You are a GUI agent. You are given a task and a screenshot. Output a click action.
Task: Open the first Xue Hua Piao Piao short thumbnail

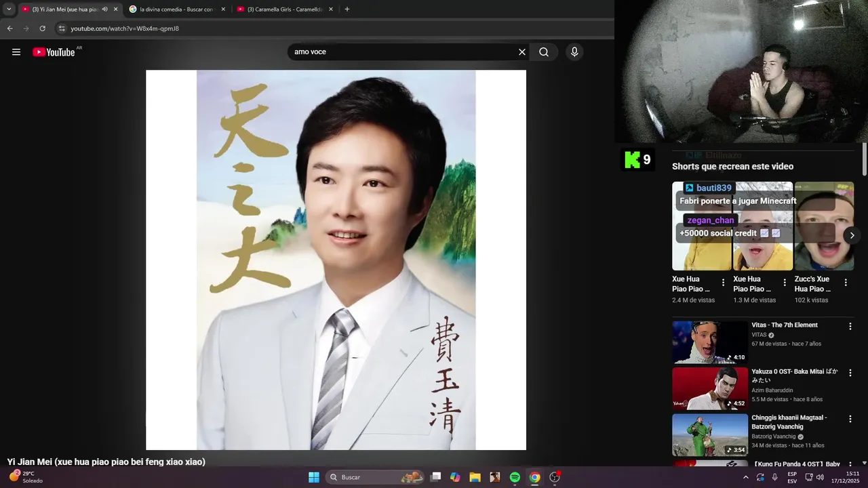coord(701,226)
